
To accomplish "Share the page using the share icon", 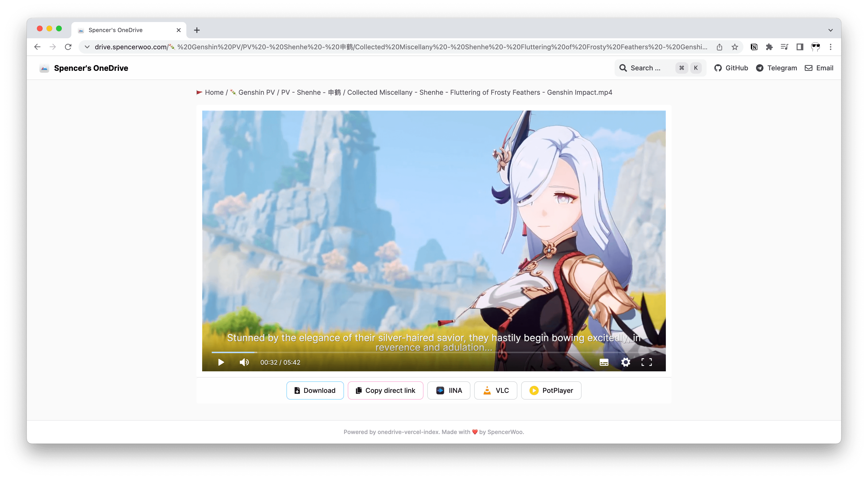I will coord(720,47).
